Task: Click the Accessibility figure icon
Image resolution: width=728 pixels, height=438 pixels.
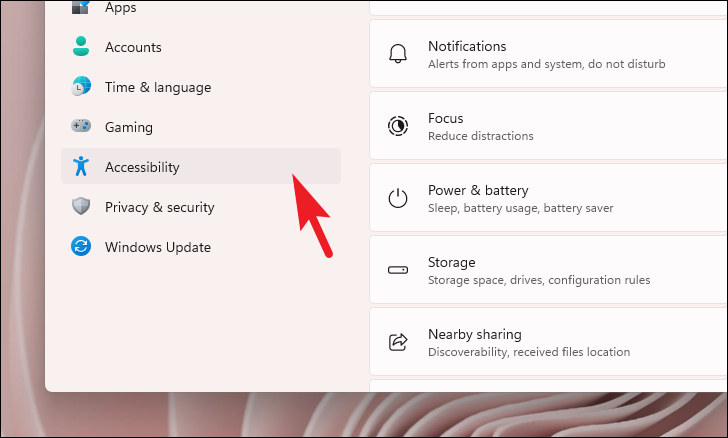Action: tap(81, 166)
